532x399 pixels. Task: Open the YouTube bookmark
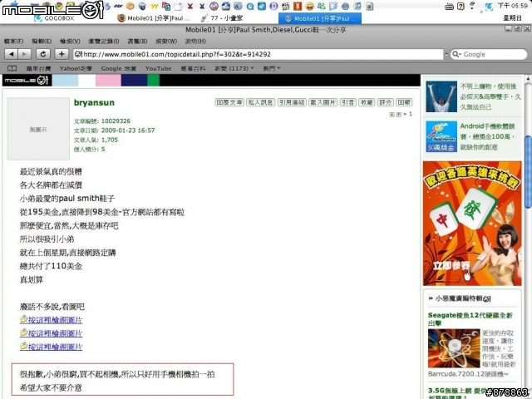159,68
